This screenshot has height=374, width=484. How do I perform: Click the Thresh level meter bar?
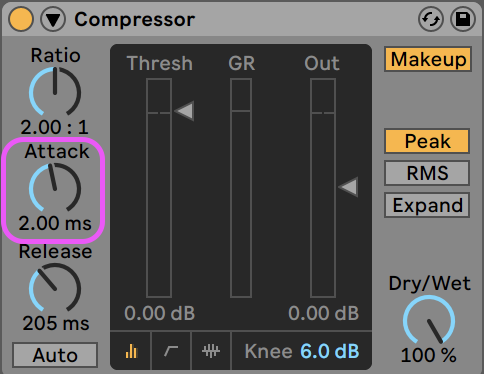point(159,188)
